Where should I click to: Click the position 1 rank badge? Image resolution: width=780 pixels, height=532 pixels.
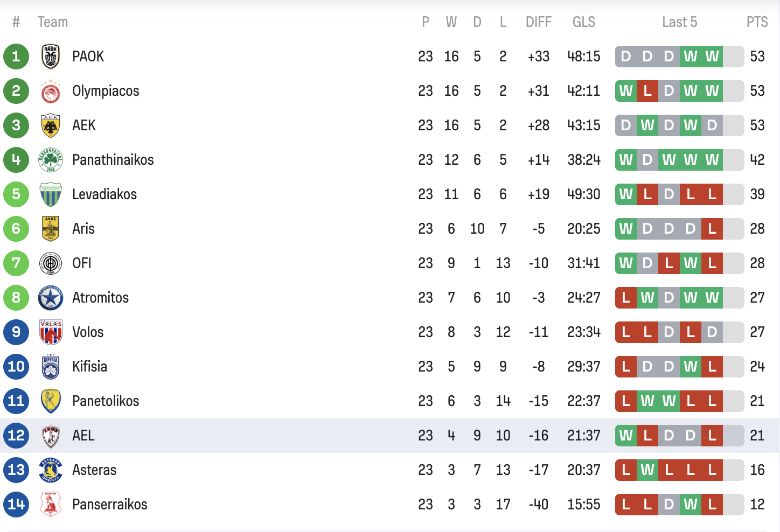click(16, 57)
